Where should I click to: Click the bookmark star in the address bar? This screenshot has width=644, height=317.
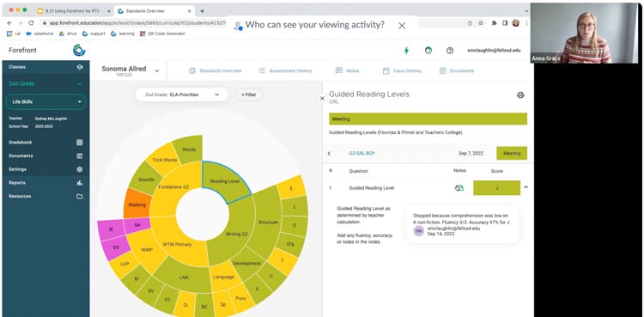click(481, 23)
